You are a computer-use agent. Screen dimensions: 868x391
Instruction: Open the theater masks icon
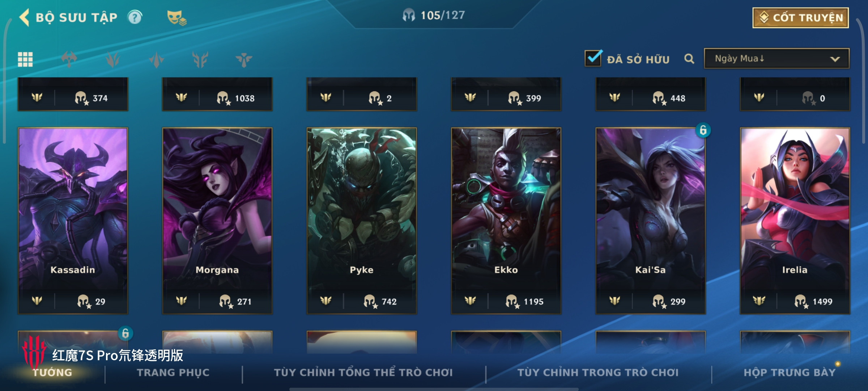[176, 18]
